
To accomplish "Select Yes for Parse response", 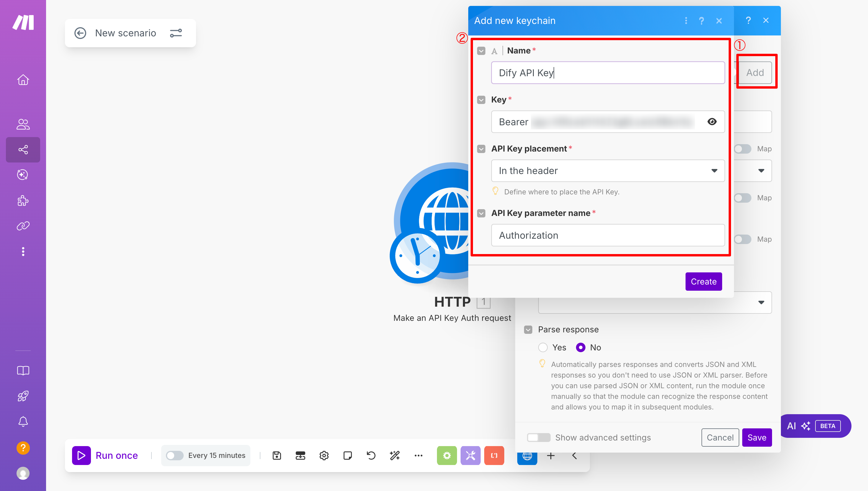I will [543, 347].
